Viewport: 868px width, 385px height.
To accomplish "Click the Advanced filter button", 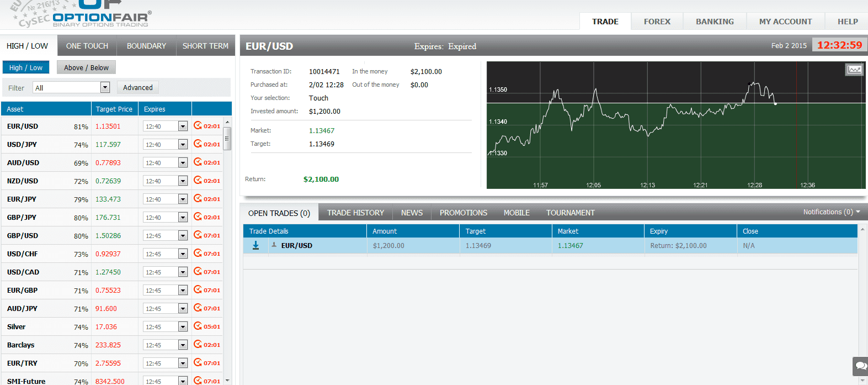I will click(138, 87).
